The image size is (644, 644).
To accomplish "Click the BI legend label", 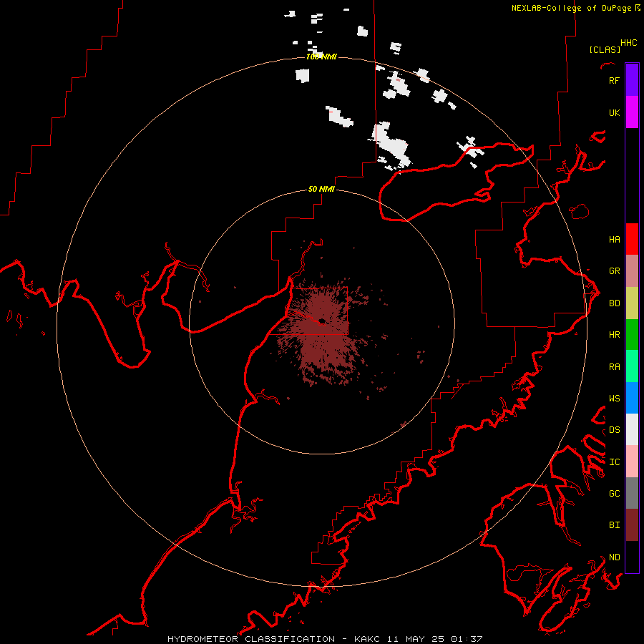I will click(x=614, y=525).
